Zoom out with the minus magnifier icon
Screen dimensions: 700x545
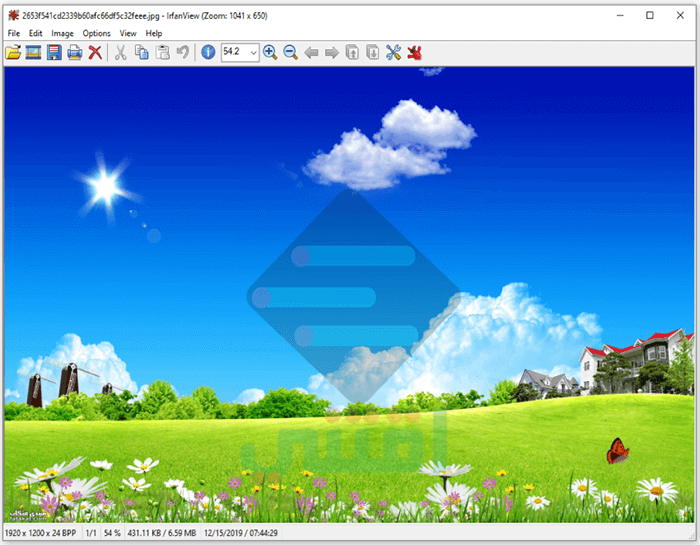[291, 53]
